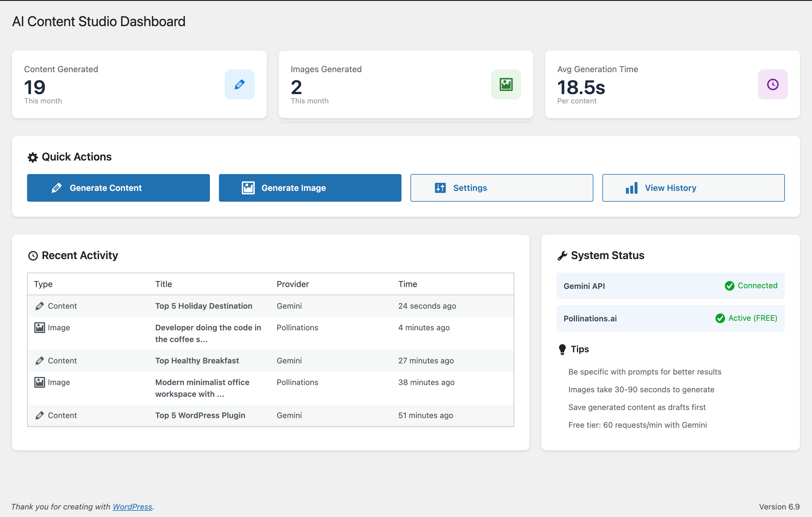Image resolution: width=812 pixels, height=517 pixels.
Task: Click the purple clock icon in Avg Generation Time card
Action: coord(773,84)
